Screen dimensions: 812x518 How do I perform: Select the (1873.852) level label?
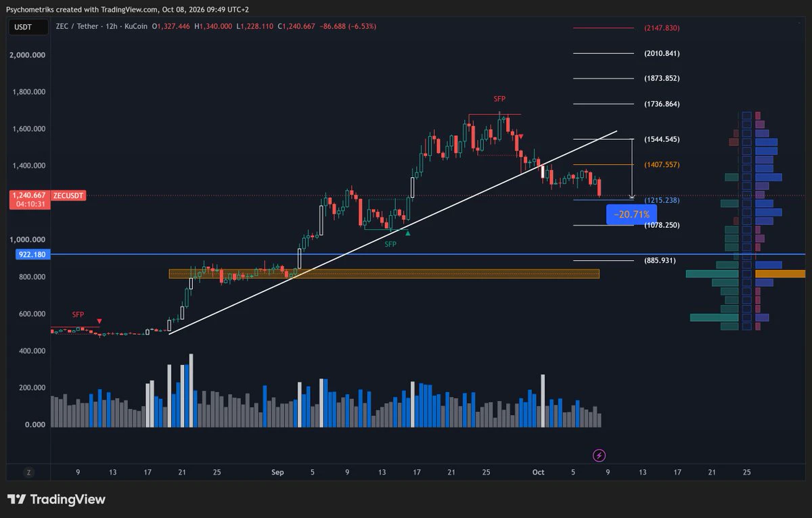(662, 78)
